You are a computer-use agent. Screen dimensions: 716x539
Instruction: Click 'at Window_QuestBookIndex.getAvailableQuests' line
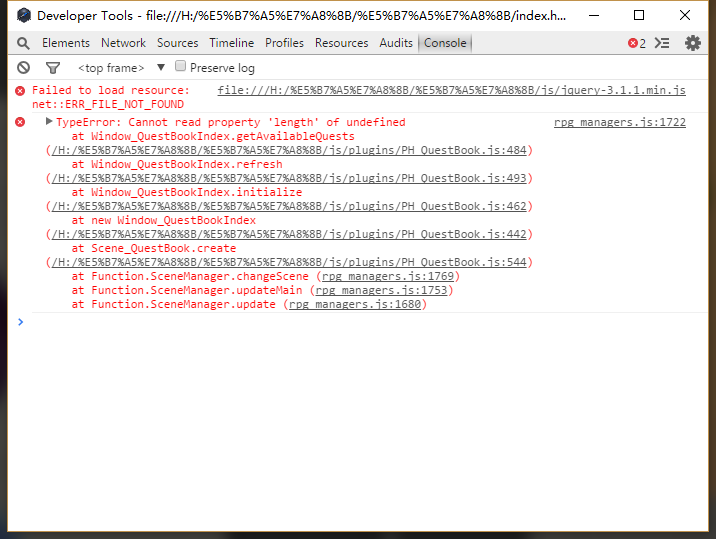coord(213,136)
